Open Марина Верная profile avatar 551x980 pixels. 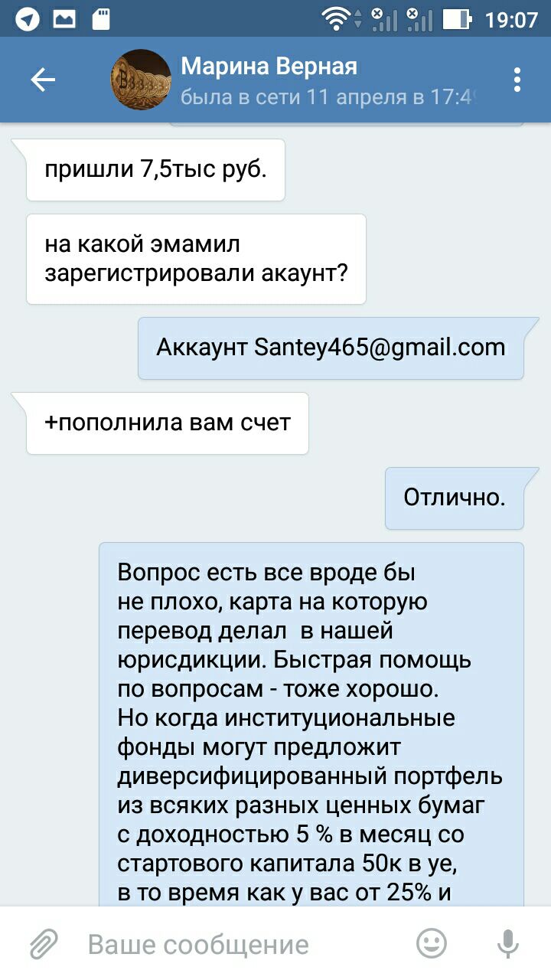[142, 80]
